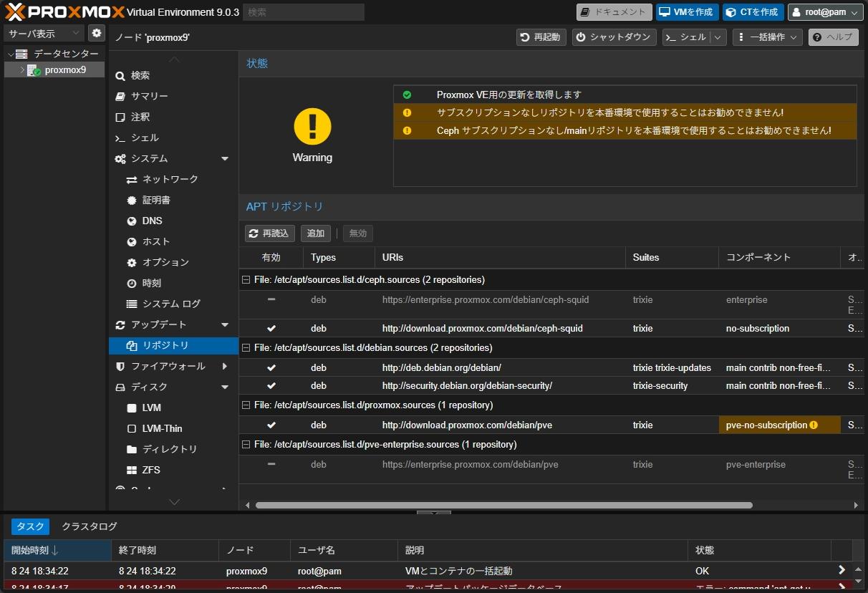868x593 pixels.
Task: Collapse the ディスク section arrow
Action: point(225,387)
